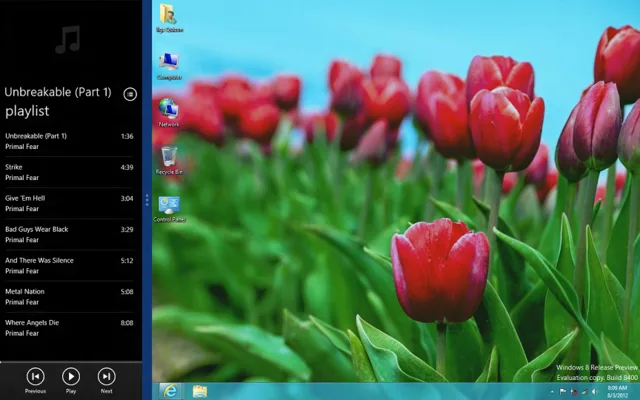Select the large music note icon
This screenshot has height=400, width=640.
(68, 40)
